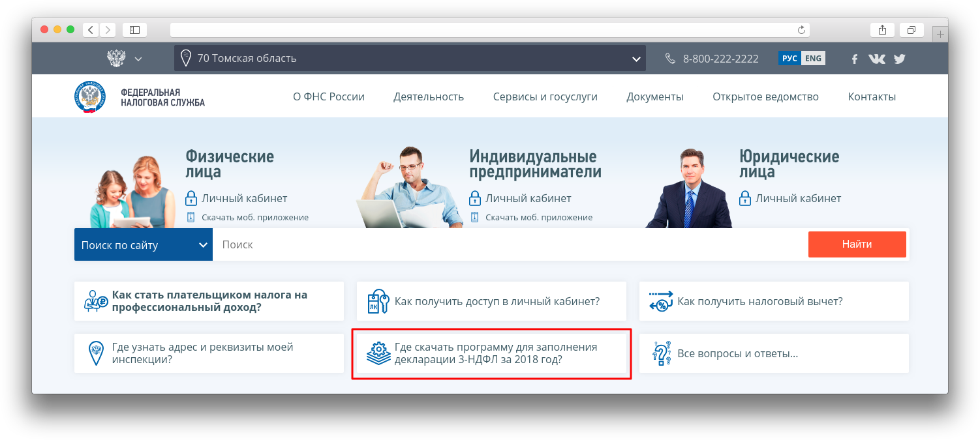
Task: Reload page using the refresh icon
Action: coord(801,30)
